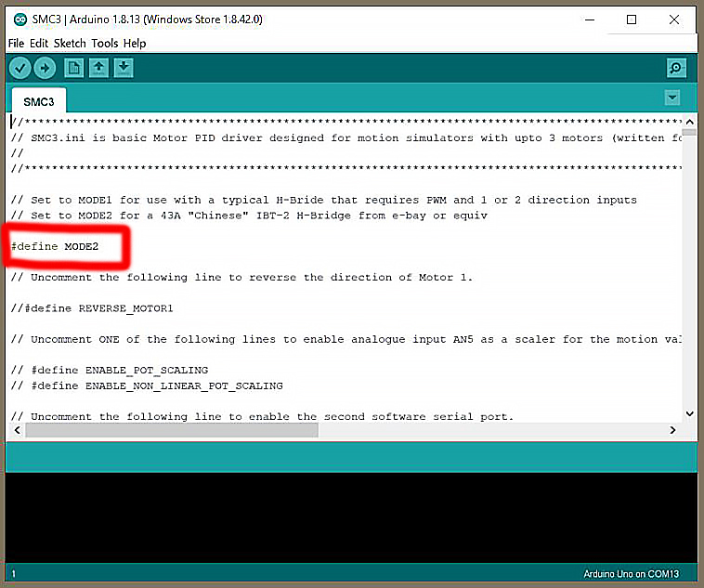704x588 pixels.
Task: Maximize the Arduino window
Action: [632, 20]
